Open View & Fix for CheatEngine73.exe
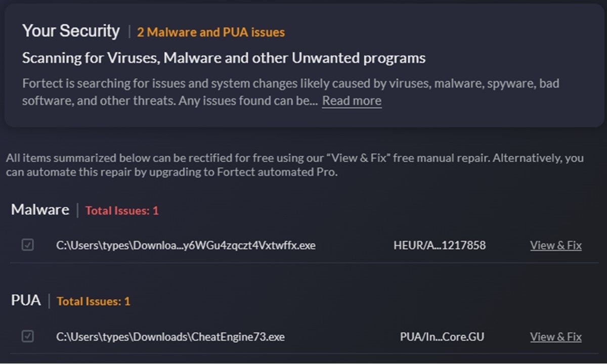The width and height of the screenshot is (607, 364). [x=556, y=337]
